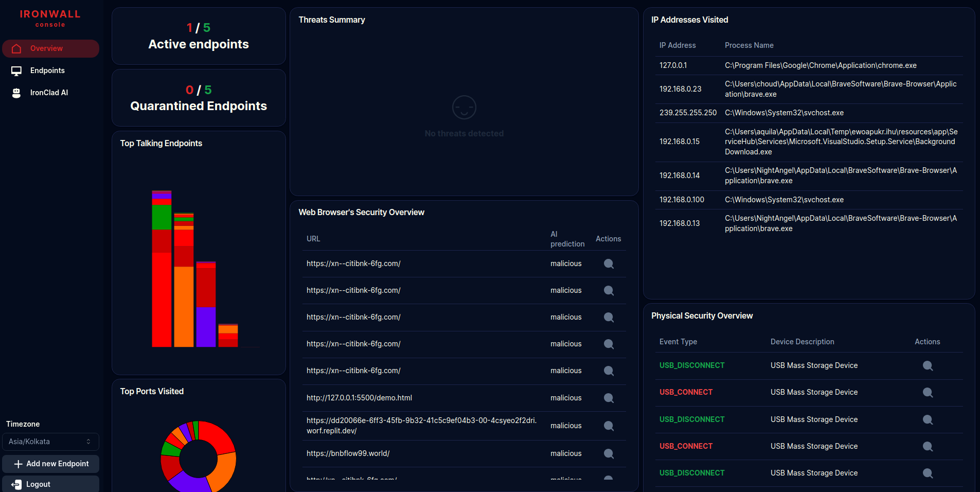Screen dimensions: 980x492
Task: Open details icon for bnbflow99.world row
Action: pyautogui.click(x=608, y=453)
